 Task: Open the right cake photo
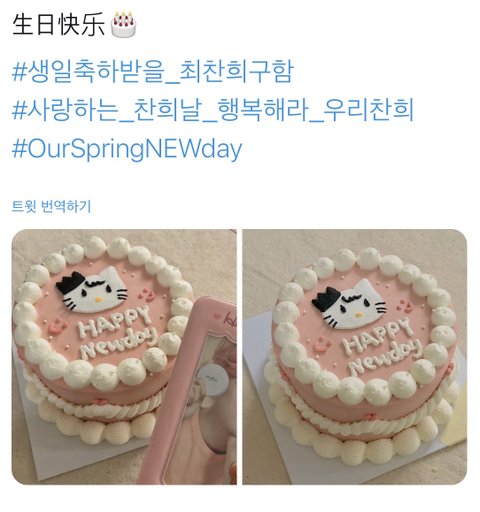pyautogui.click(x=354, y=357)
